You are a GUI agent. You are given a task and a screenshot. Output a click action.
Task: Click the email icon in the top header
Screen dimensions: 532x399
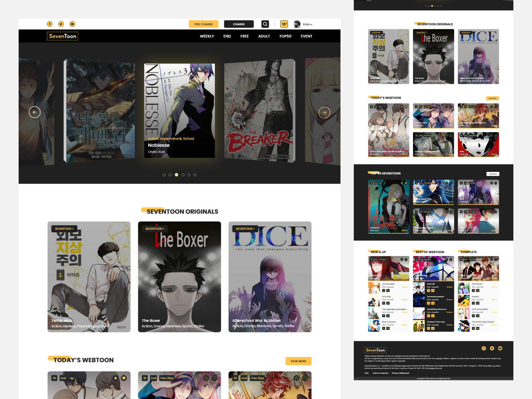(72, 24)
